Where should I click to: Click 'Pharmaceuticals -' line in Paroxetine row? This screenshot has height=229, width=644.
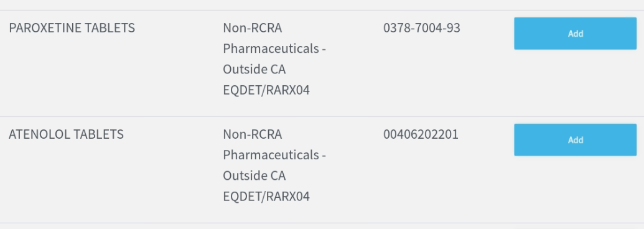[x=274, y=49]
